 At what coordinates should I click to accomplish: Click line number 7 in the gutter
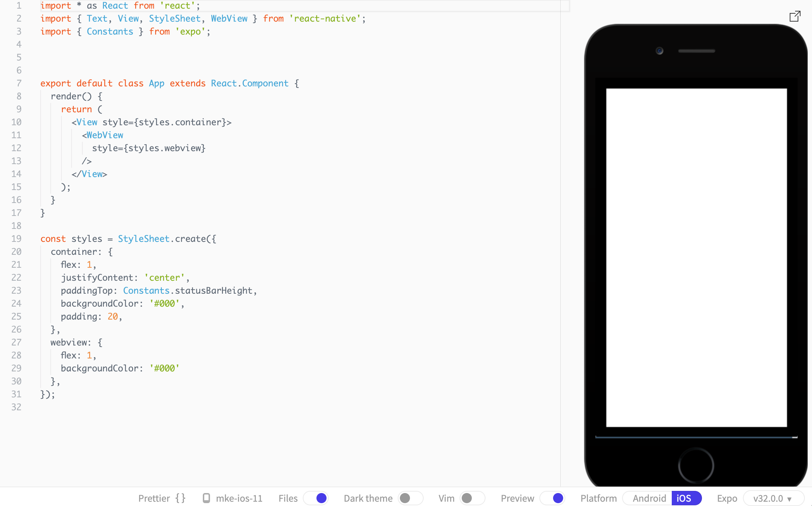pyautogui.click(x=19, y=83)
